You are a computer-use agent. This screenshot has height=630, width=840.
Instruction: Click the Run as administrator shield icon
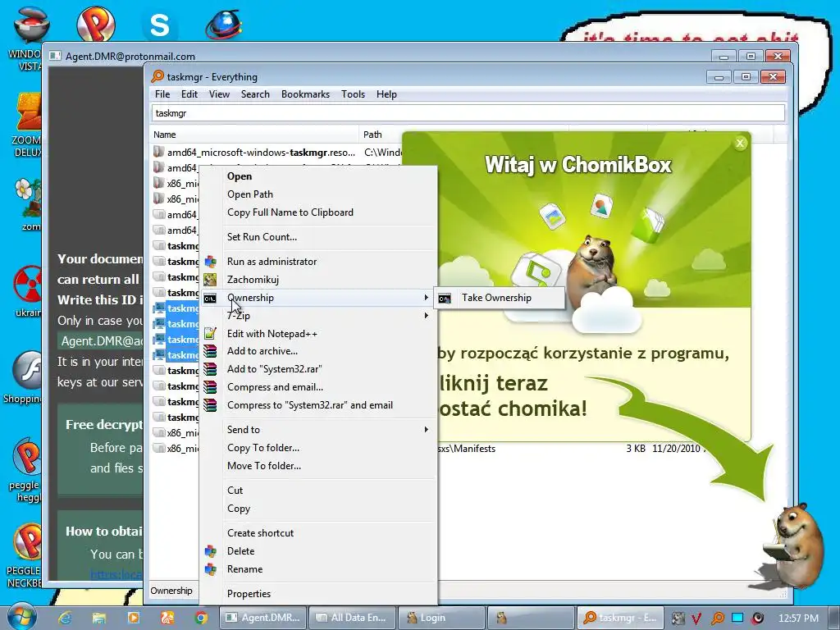(x=211, y=262)
